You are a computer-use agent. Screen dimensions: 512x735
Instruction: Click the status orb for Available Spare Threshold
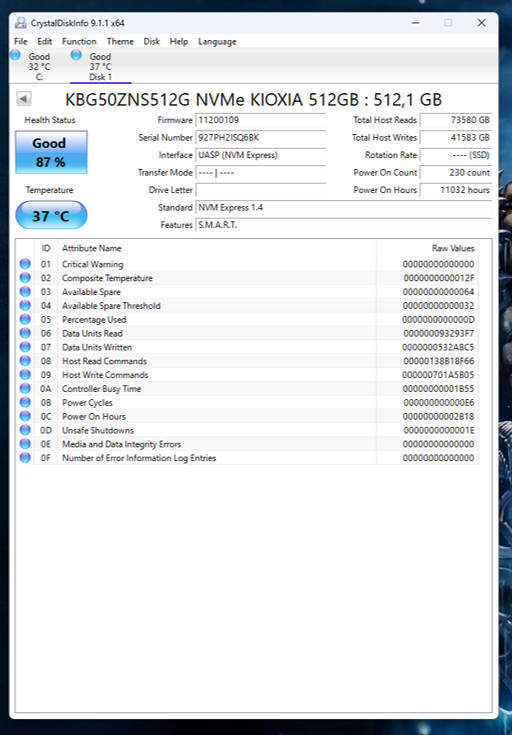(x=25, y=306)
